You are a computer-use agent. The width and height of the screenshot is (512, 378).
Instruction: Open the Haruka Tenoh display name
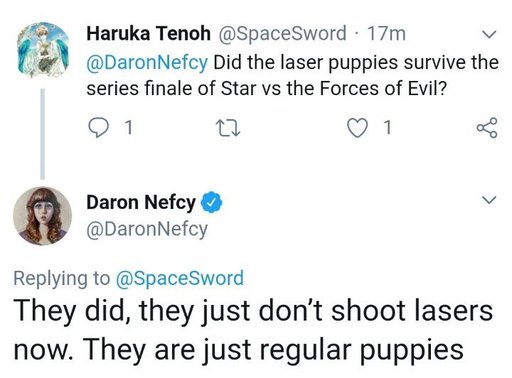(x=148, y=33)
